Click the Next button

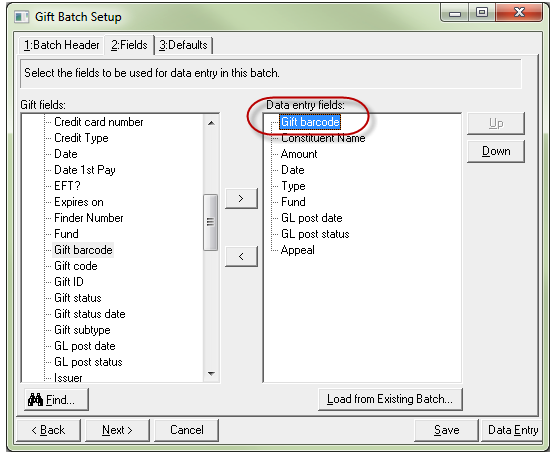coord(117,430)
